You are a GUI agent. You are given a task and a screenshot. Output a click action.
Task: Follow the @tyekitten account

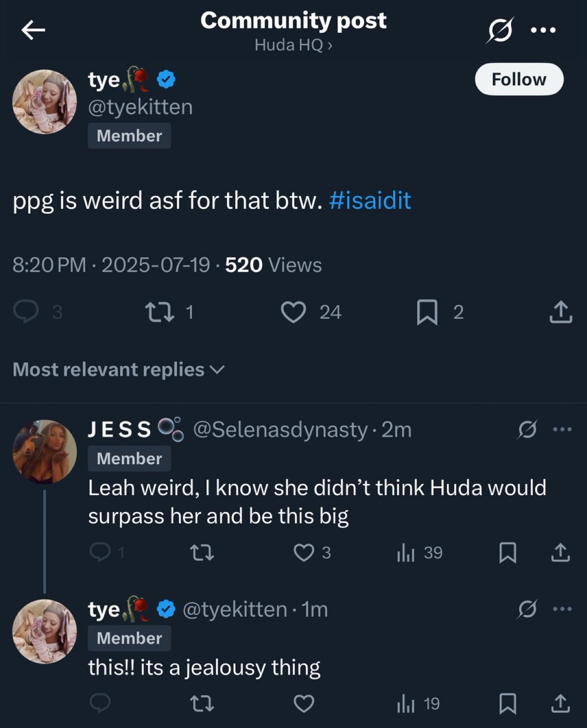pos(519,79)
